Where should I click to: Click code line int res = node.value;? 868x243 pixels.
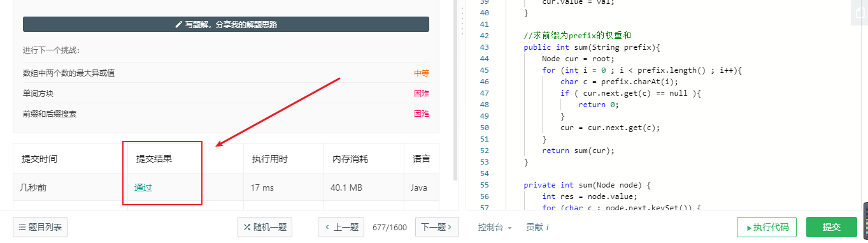[x=590, y=196]
